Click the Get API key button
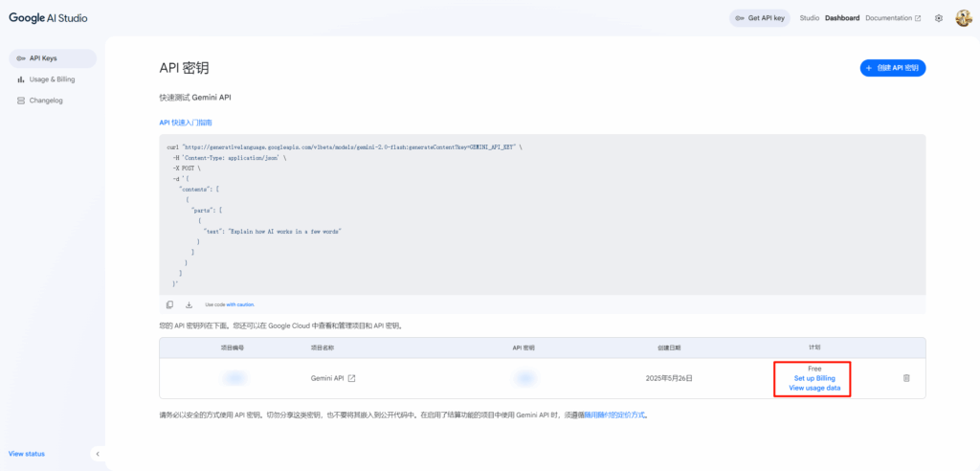Viewport: 980px width, 471px height. [759, 18]
